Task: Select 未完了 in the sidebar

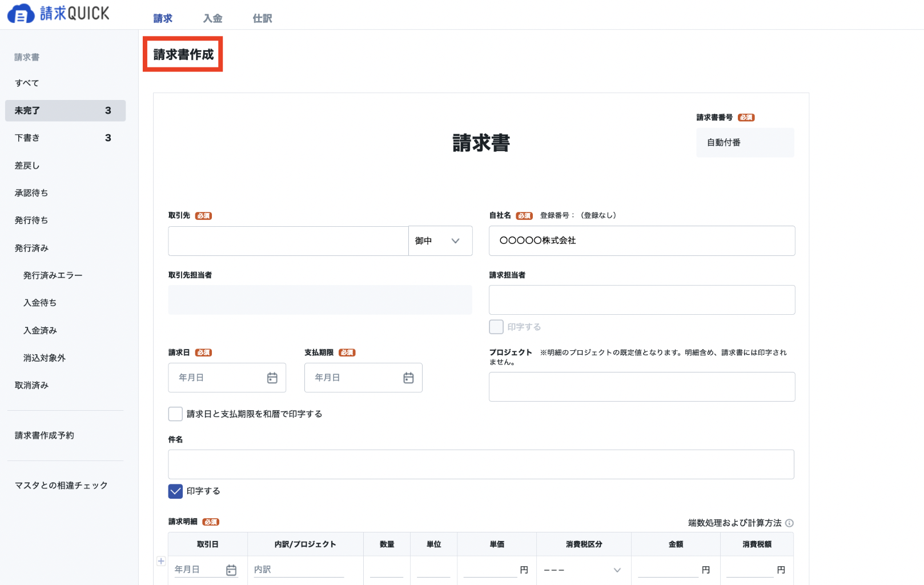Action: click(x=65, y=111)
